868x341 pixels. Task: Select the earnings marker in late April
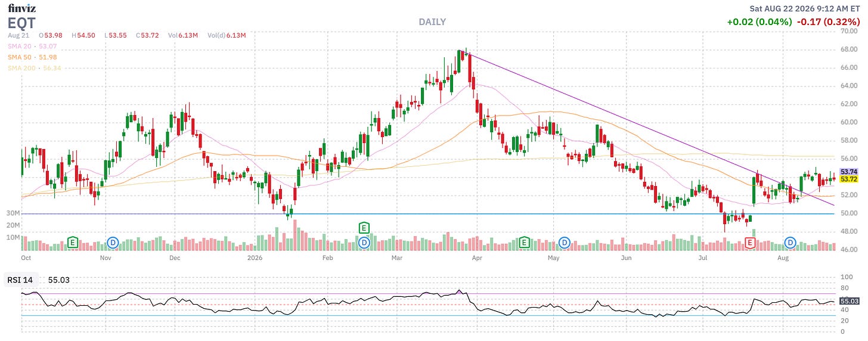(x=524, y=243)
